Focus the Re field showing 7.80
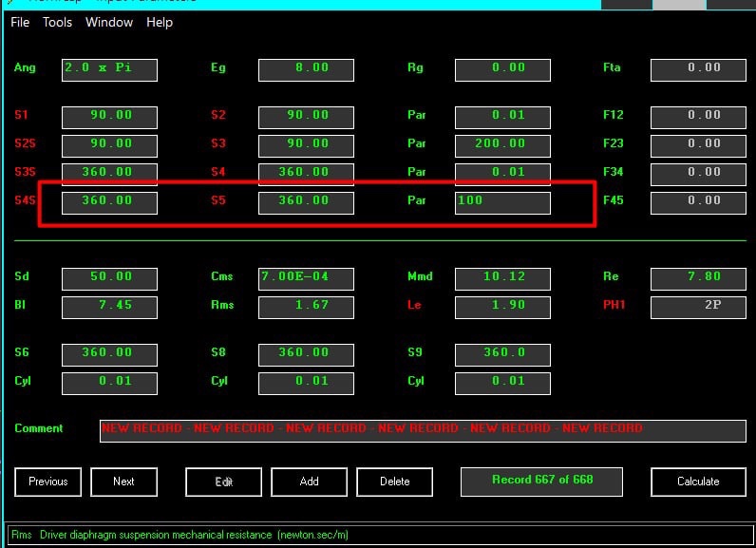This screenshot has height=548, width=756. coord(698,279)
